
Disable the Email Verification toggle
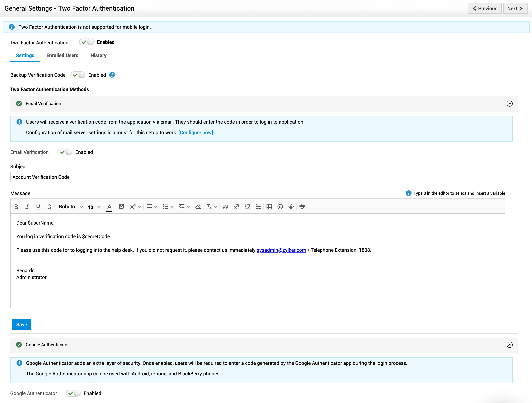point(65,152)
